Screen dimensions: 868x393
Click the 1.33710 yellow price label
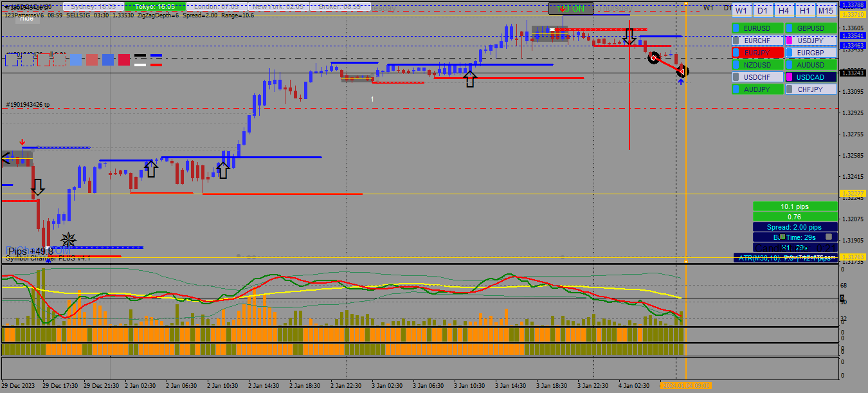[853, 14]
